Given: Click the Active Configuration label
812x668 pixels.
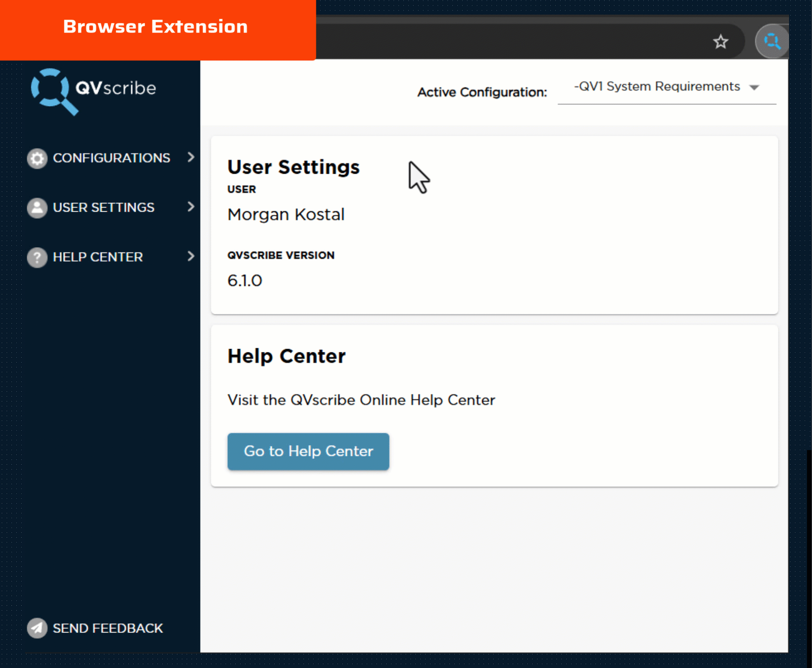Looking at the screenshot, I should click(x=482, y=92).
